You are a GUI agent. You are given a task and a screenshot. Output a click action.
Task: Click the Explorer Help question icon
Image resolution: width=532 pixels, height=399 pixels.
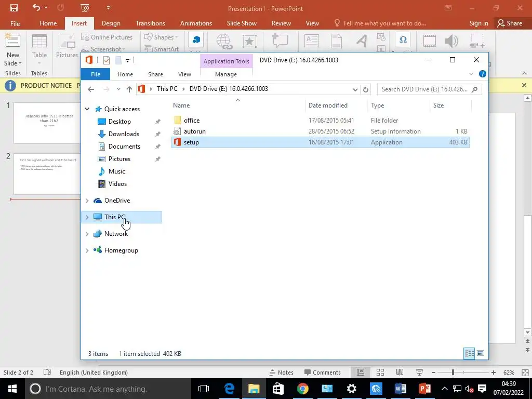482,74
